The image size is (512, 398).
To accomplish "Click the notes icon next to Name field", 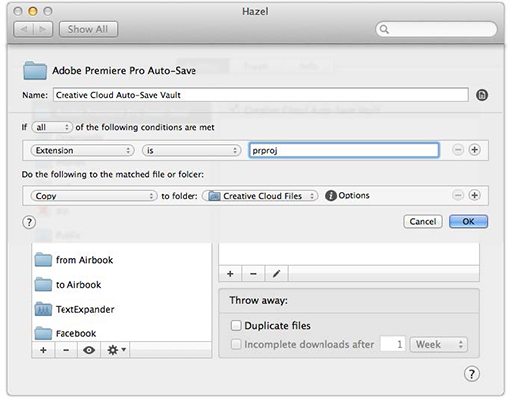I will point(482,95).
